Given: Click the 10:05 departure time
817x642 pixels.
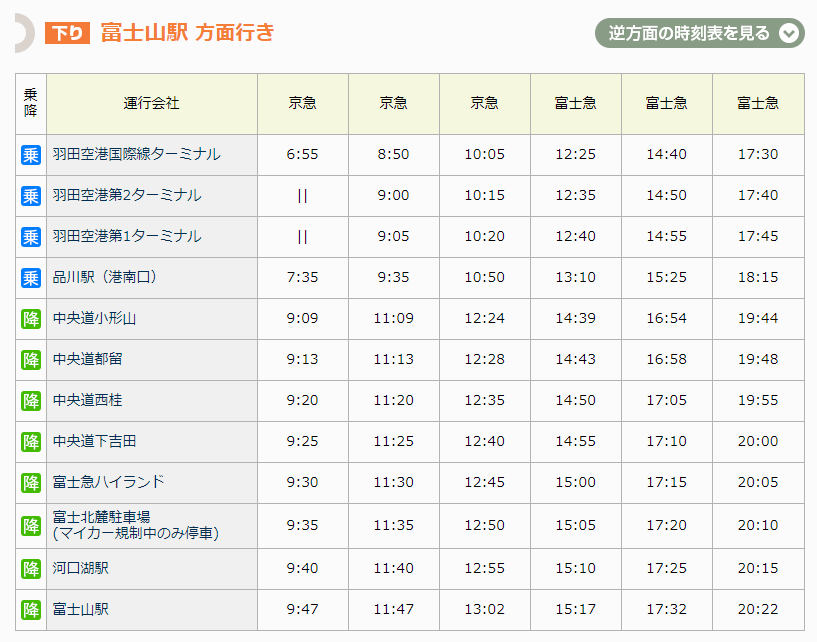Looking at the screenshot, I should 485,154.
